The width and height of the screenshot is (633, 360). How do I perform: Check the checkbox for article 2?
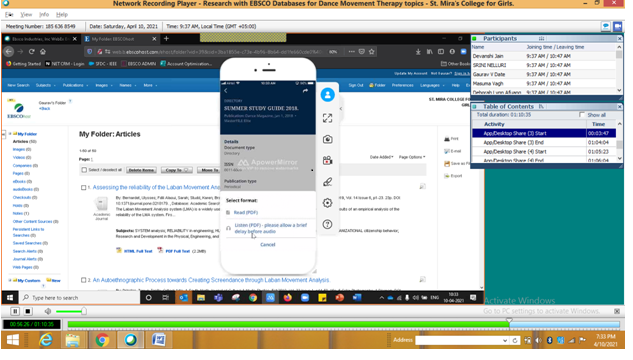83,280
